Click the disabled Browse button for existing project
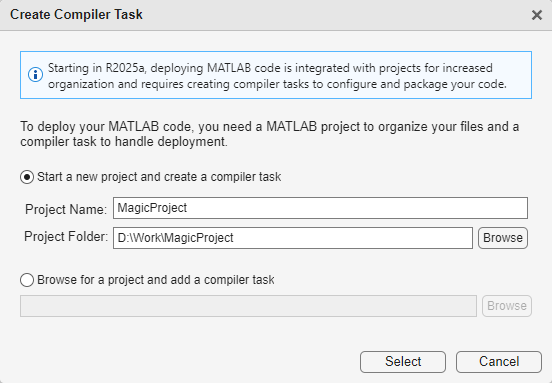 (x=507, y=306)
